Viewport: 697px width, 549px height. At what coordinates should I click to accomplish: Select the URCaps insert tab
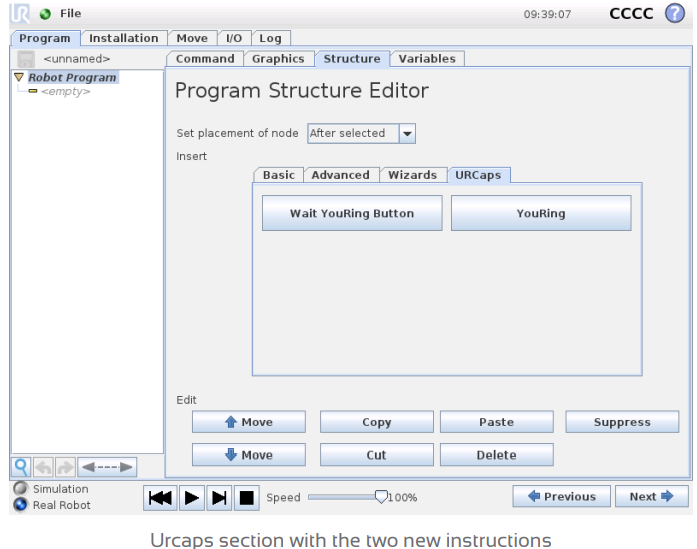tap(478, 175)
